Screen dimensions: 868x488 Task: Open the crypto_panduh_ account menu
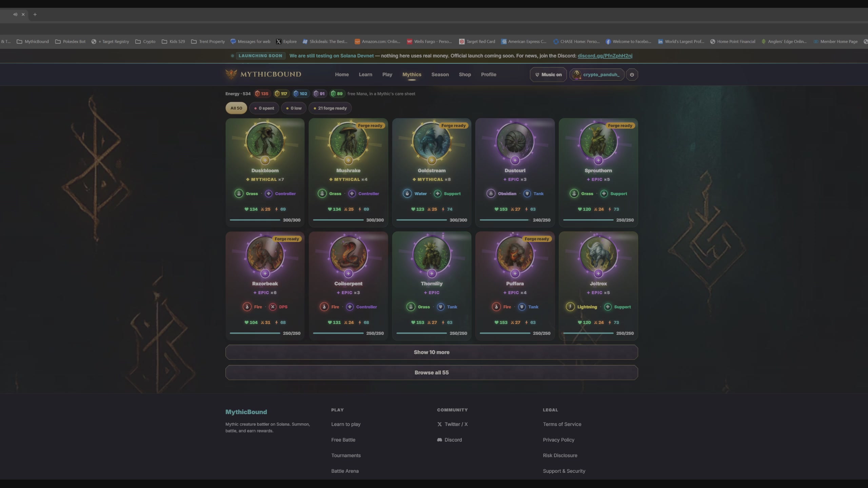[x=597, y=75]
